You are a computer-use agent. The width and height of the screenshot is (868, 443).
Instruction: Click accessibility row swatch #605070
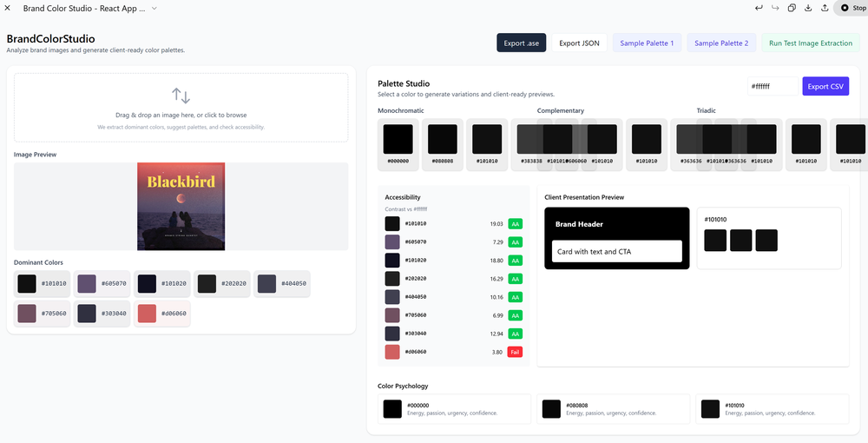click(392, 242)
